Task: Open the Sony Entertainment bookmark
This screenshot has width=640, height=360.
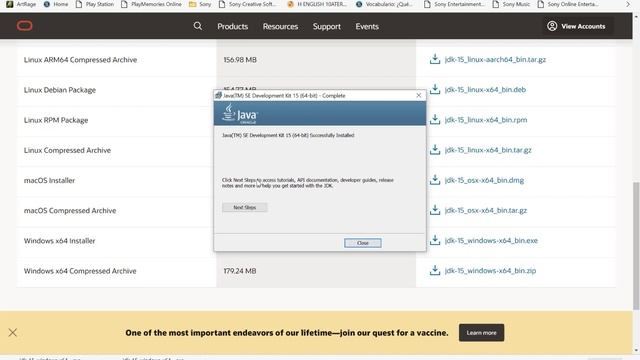Action: coord(454,4)
